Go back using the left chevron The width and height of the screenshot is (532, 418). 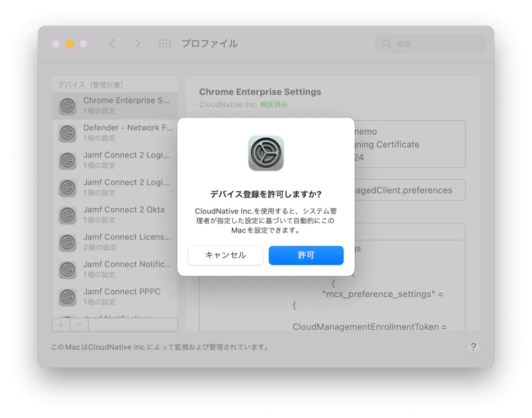tap(112, 43)
